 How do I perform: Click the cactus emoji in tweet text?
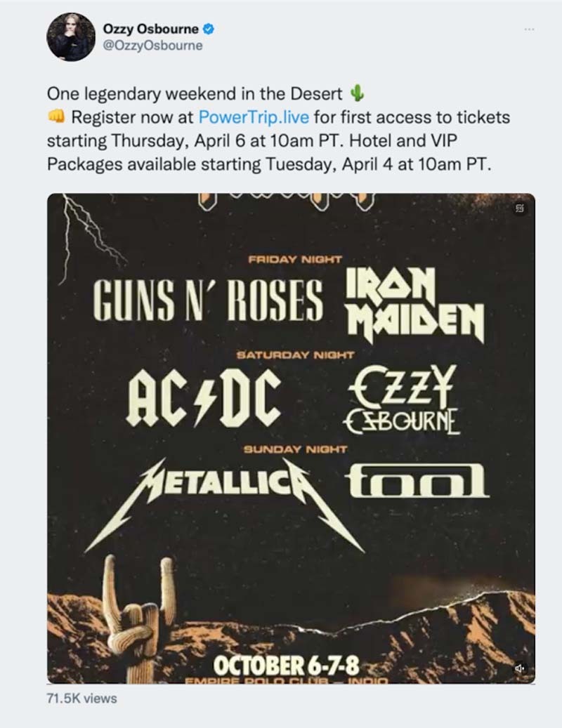pyautogui.click(x=357, y=93)
